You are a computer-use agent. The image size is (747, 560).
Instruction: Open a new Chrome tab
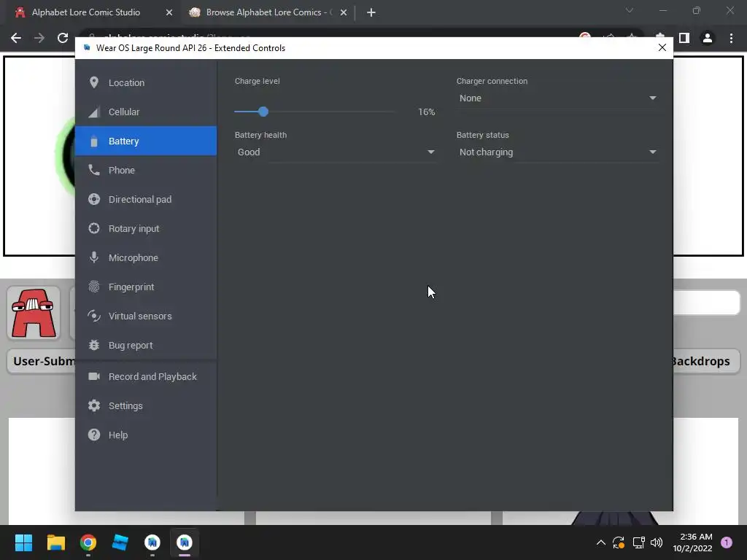371,13
